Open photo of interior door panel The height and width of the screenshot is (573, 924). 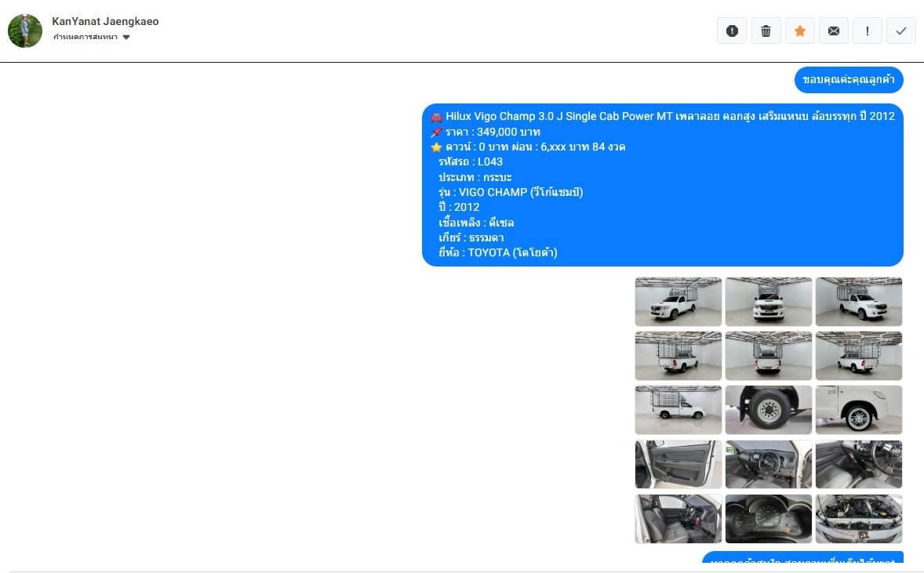pos(678,464)
